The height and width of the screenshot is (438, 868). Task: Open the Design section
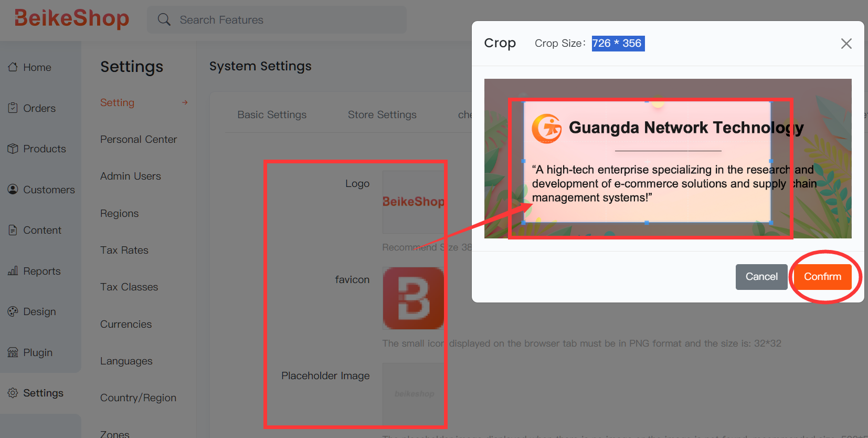tap(40, 311)
